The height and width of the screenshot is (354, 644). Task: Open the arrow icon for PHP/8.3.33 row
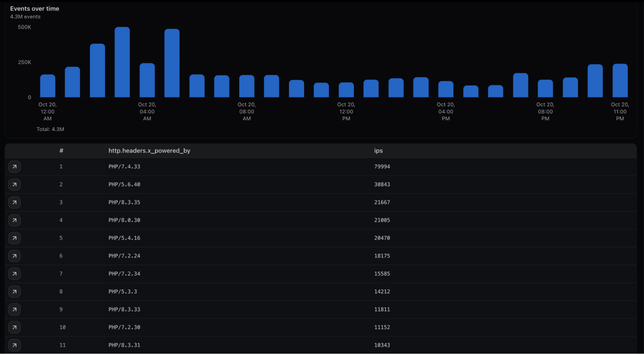(14, 310)
